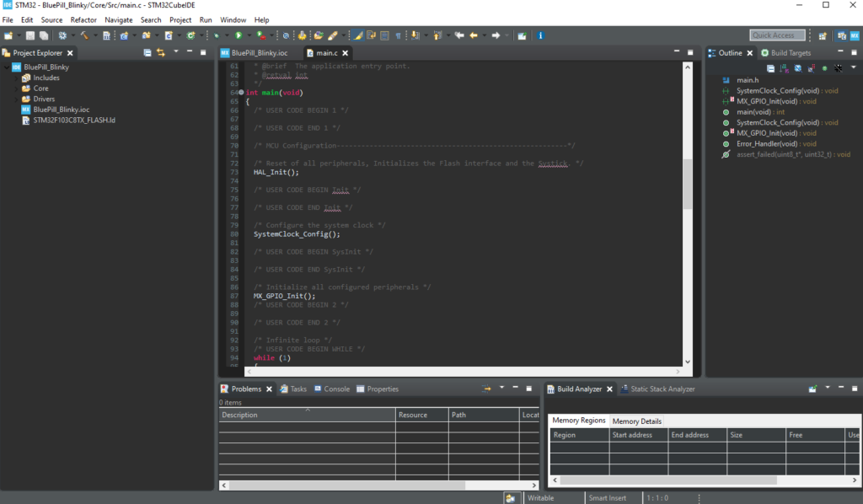Open the File menu

pos(8,20)
